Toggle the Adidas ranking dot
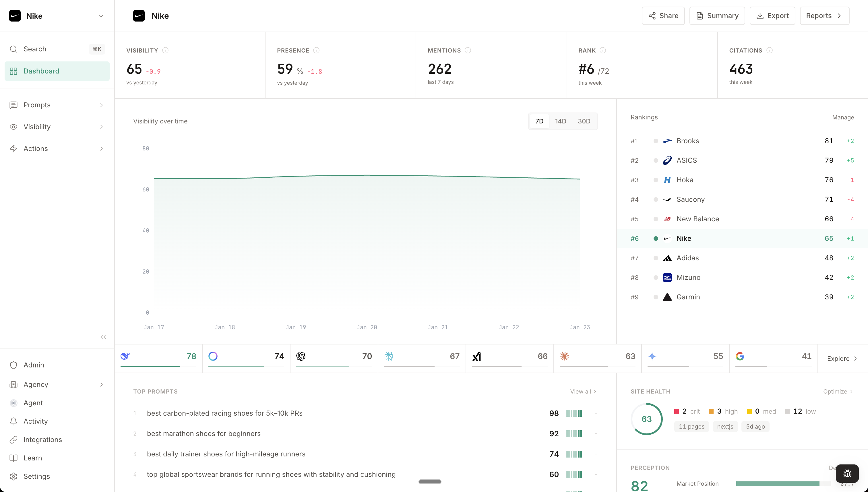 656,258
